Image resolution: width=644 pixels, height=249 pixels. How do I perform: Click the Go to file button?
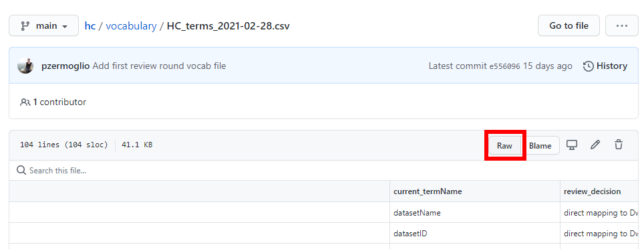click(x=569, y=25)
